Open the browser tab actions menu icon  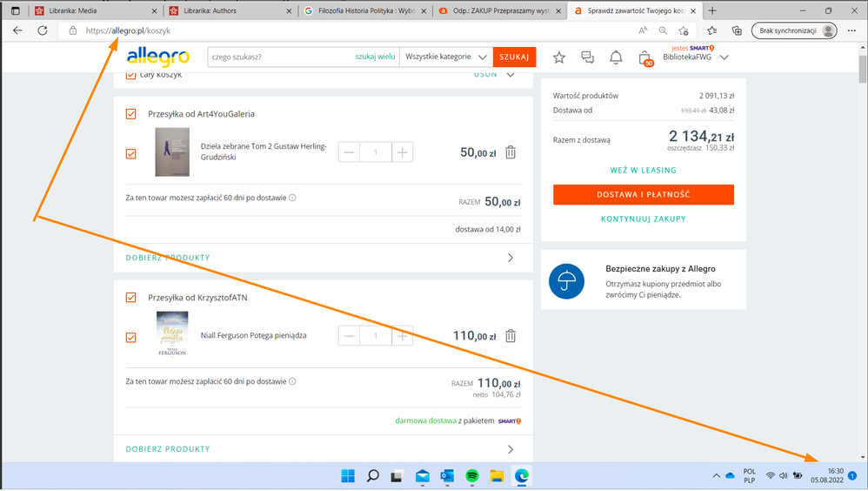pyautogui.click(x=16, y=10)
